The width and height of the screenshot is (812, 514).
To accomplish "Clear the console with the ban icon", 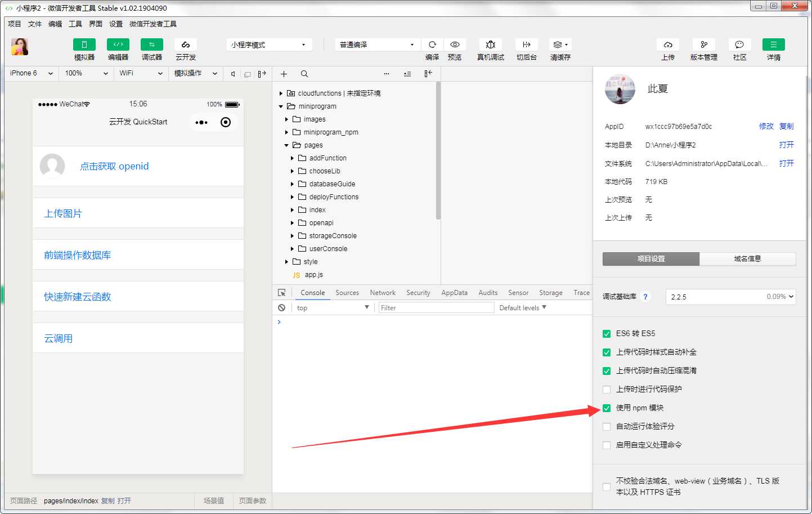I will (x=282, y=307).
